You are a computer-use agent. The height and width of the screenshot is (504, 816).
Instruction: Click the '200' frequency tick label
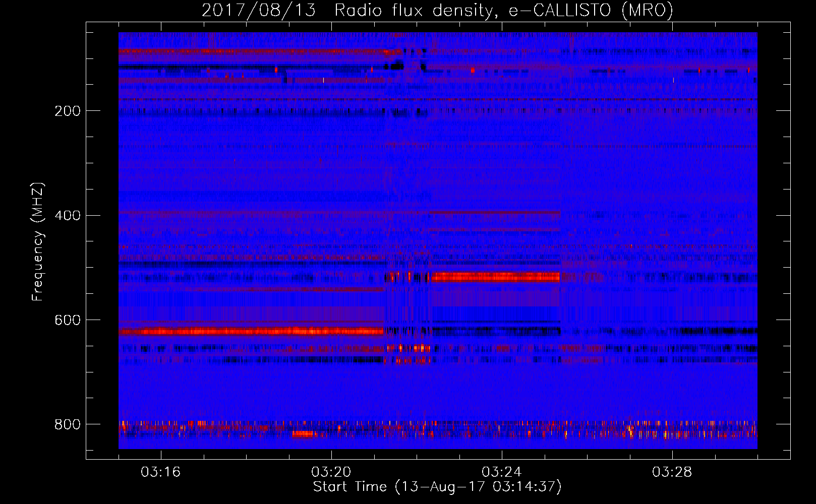click(x=68, y=111)
